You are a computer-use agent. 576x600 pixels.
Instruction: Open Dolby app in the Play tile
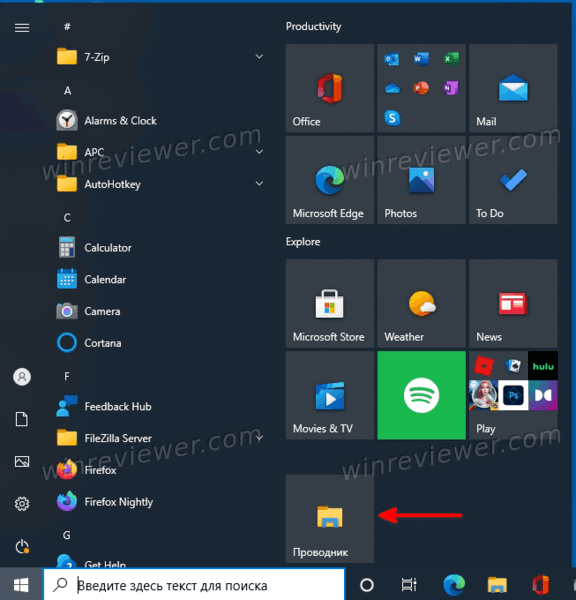click(x=543, y=395)
